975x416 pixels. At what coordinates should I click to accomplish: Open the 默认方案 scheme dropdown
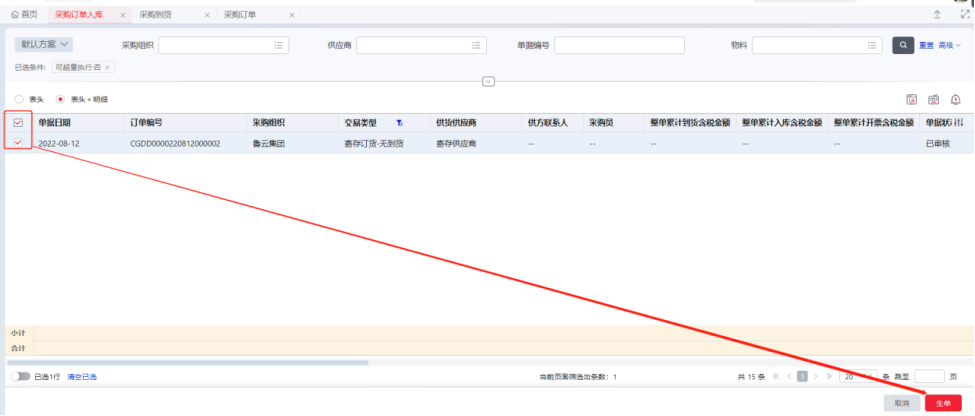tap(44, 45)
